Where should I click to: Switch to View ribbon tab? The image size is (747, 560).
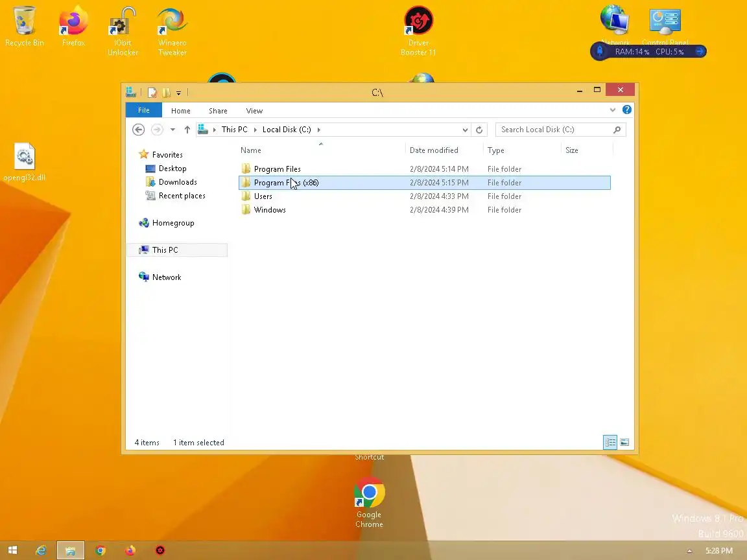coord(254,110)
